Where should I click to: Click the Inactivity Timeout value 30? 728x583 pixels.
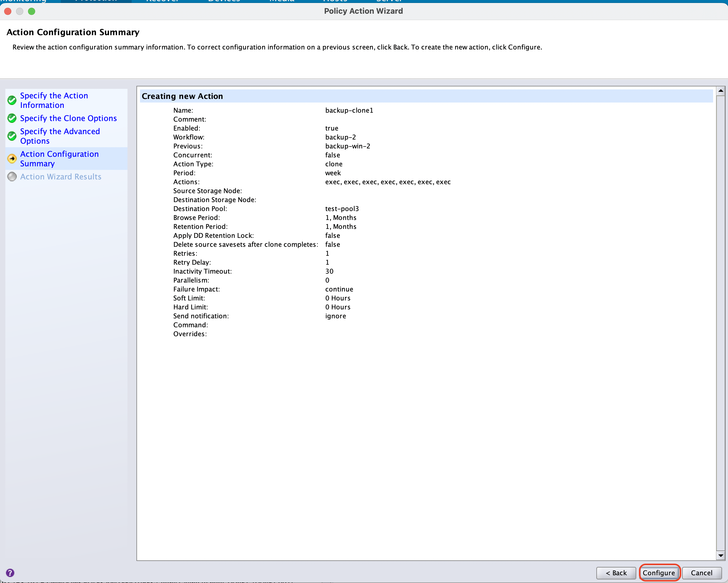point(329,272)
